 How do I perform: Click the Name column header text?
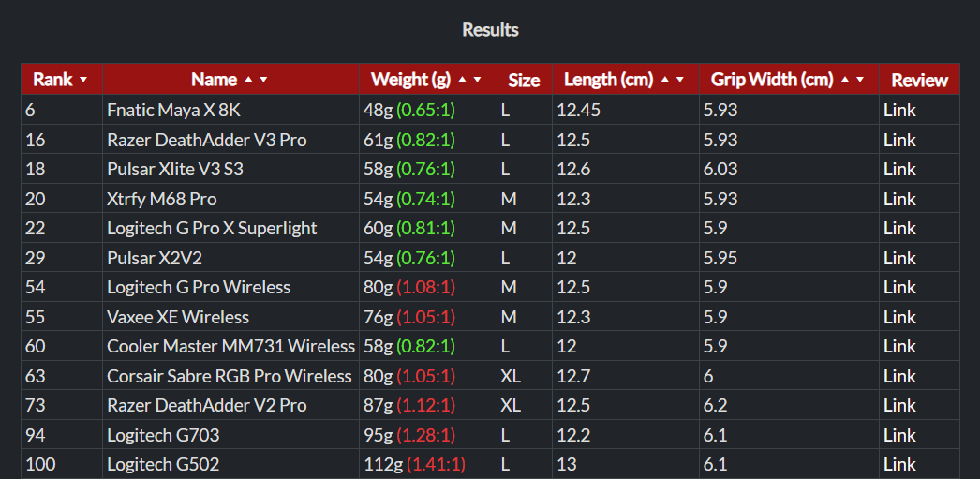[214, 80]
